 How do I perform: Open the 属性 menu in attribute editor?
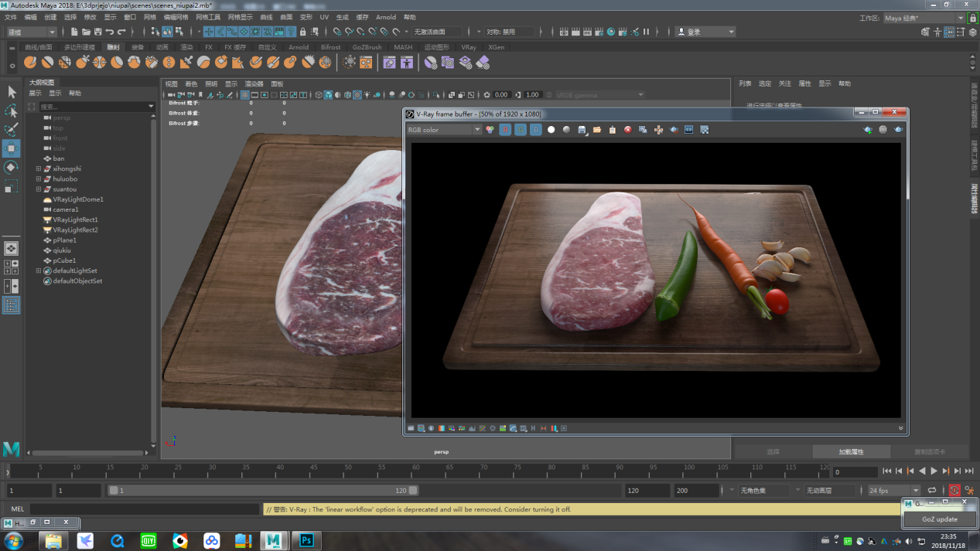[804, 83]
